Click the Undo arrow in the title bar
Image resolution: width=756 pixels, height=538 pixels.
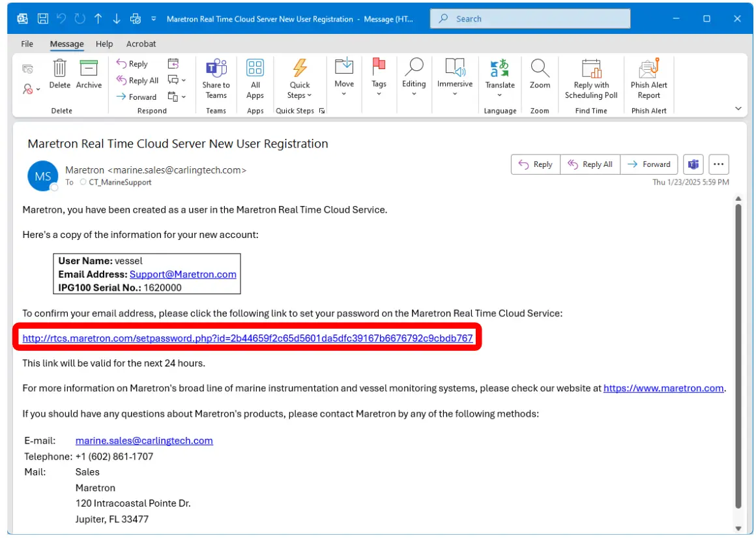point(61,19)
